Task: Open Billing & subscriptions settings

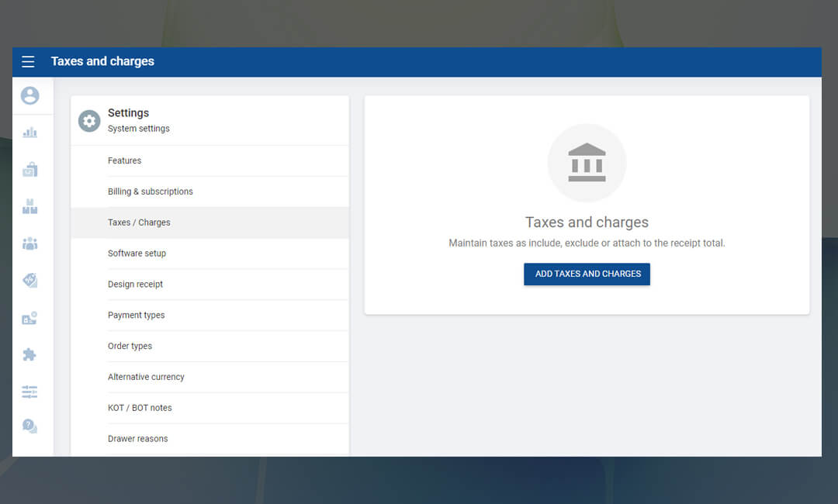Action: [150, 192]
